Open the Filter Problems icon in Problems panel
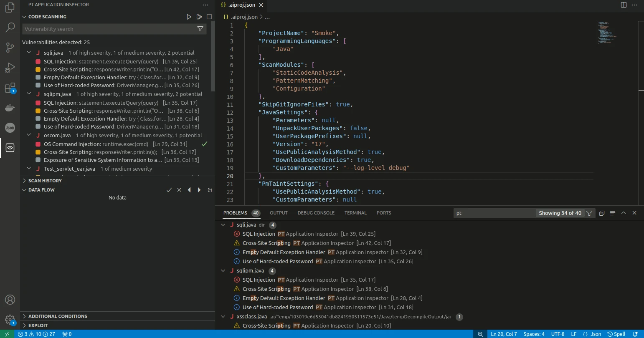This screenshot has width=644, height=338. pyautogui.click(x=589, y=213)
